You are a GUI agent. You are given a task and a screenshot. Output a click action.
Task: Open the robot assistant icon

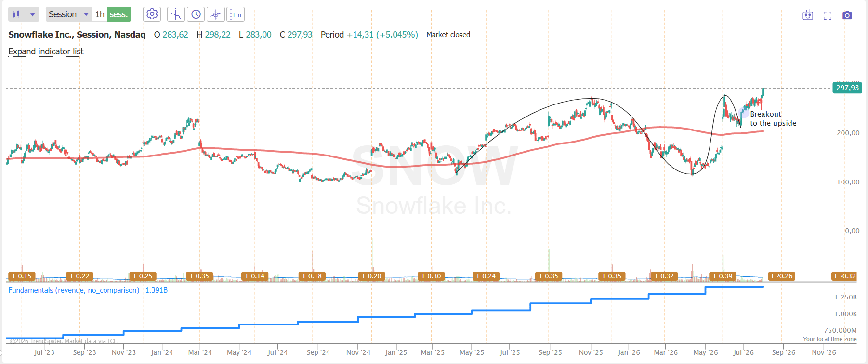point(808,15)
